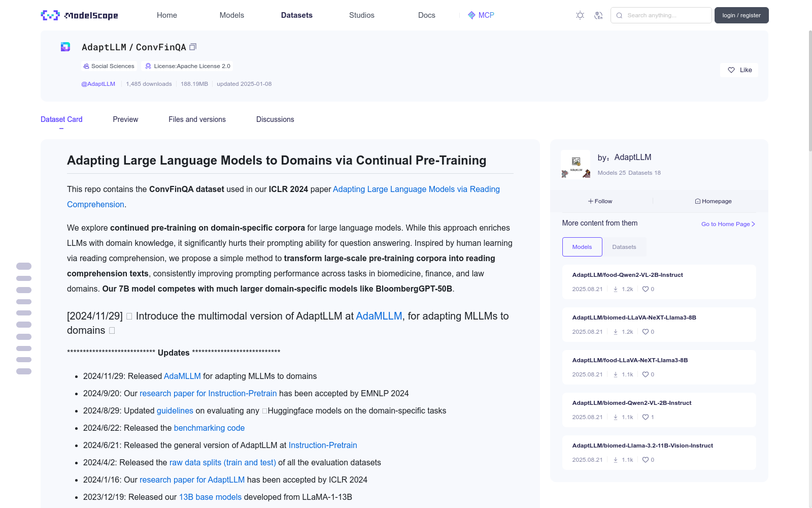
Task: Copy the dataset name AdaptLLM/ConvFinQA
Action: [193, 47]
